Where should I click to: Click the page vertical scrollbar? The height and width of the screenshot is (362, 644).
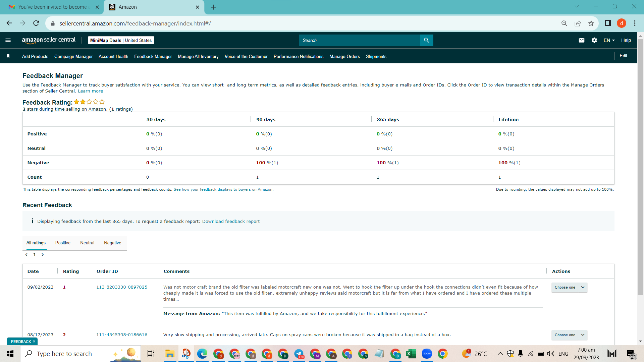640,168
